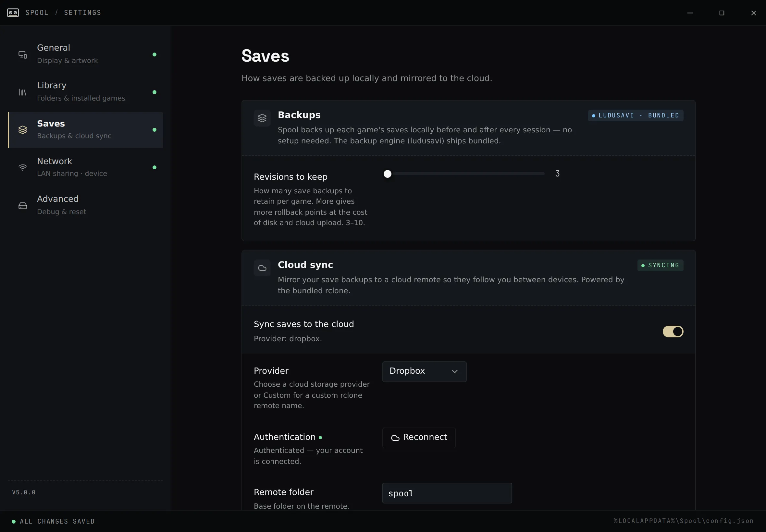Click the Provider: dropbox. caption
This screenshot has width=766, height=532.
coord(288,339)
